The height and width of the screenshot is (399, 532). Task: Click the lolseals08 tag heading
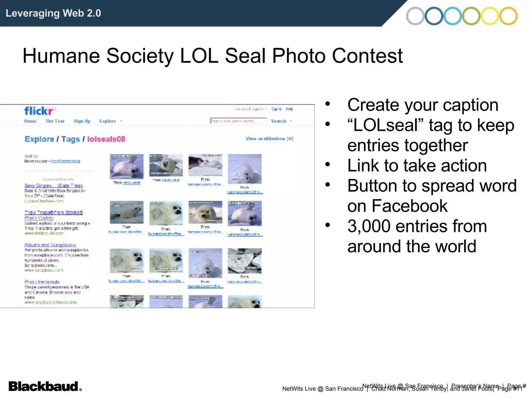(x=106, y=139)
